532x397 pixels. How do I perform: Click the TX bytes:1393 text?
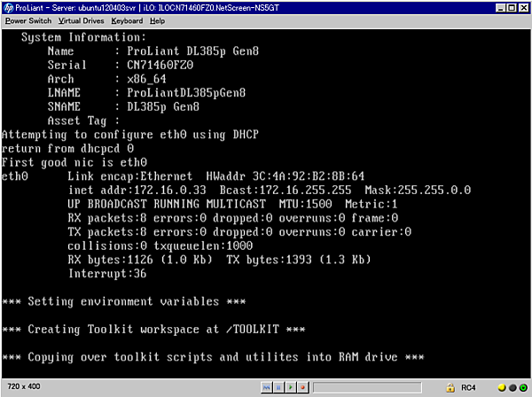point(269,260)
